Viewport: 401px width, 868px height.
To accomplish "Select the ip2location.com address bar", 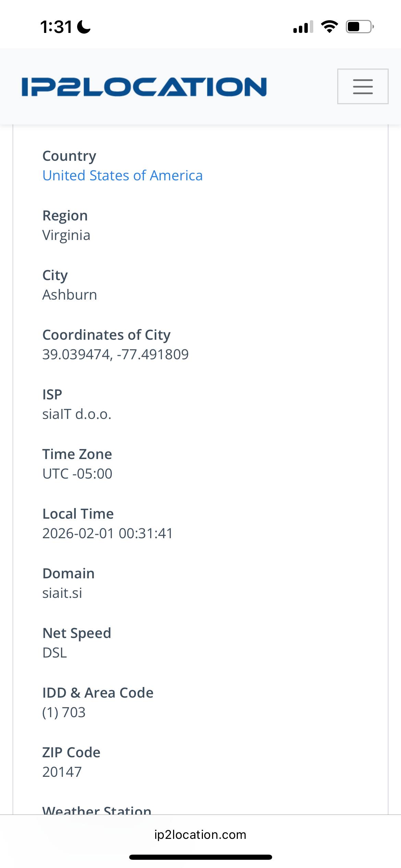I will pyautogui.click(x=200, y=834).
